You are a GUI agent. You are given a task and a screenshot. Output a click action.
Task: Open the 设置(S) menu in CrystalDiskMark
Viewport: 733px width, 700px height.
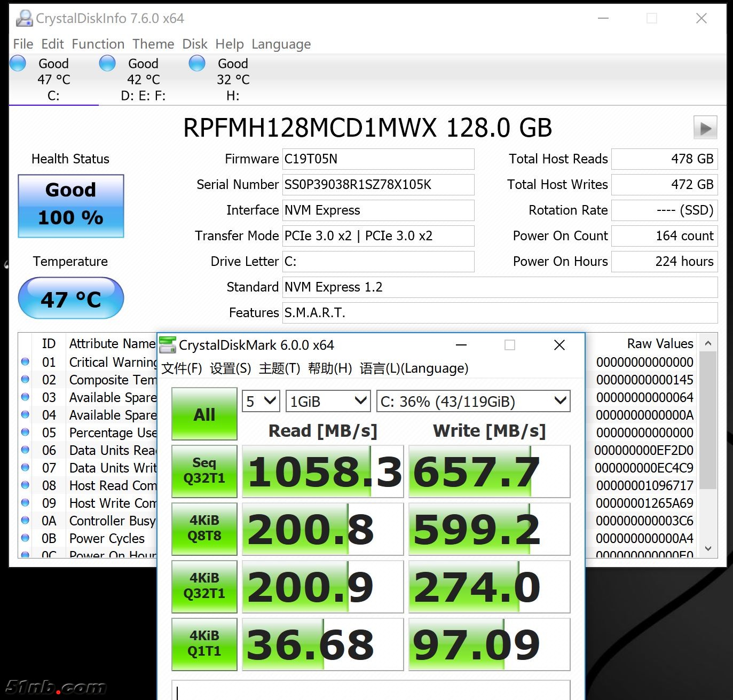pos(230,368)
